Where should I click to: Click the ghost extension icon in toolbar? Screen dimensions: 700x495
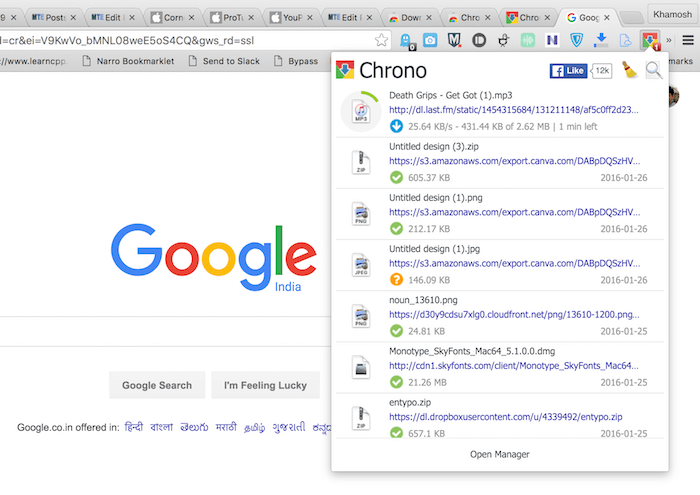(x=406, y=41)
